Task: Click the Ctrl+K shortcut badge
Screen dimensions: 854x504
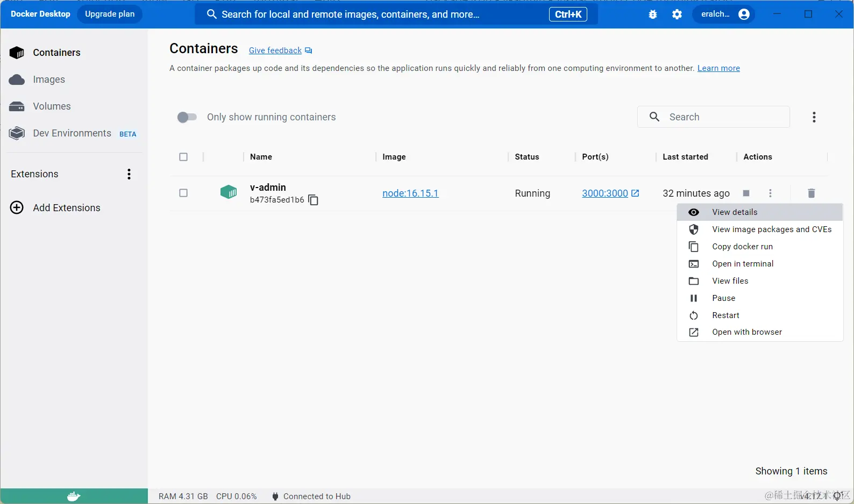Action: (x=568, y=15)
